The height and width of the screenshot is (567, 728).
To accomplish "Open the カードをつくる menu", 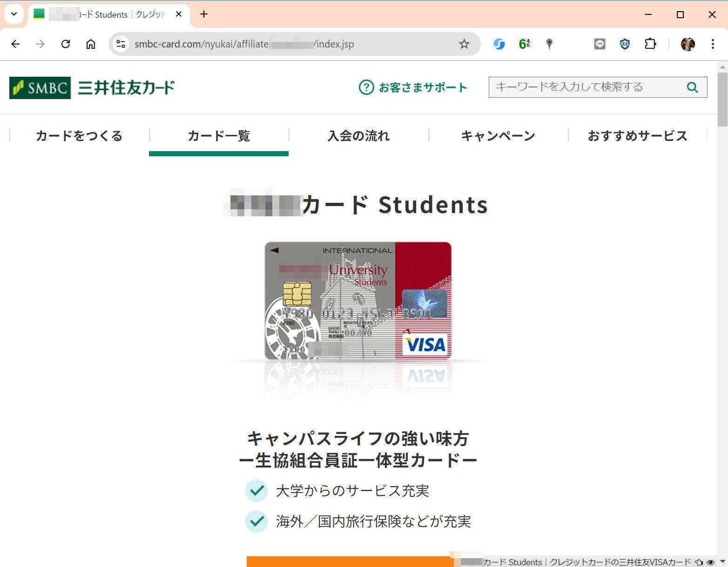I will coord(79,136).
